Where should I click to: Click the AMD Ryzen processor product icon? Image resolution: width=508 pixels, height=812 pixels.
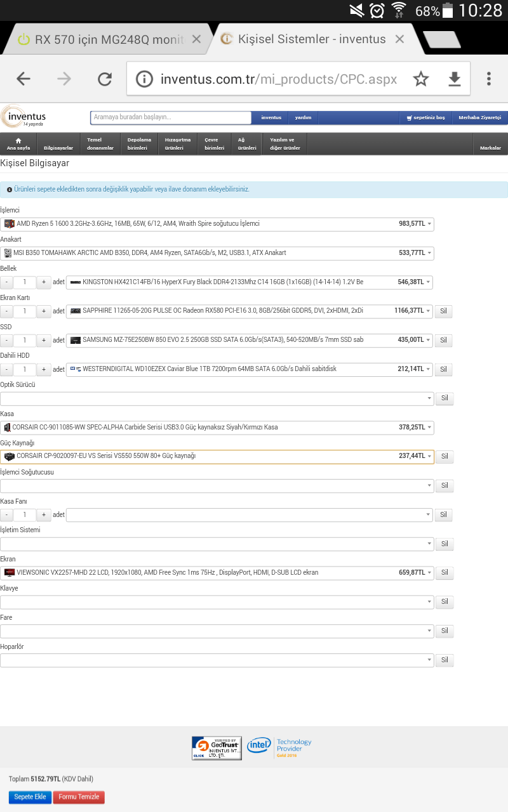pos(10,223)
